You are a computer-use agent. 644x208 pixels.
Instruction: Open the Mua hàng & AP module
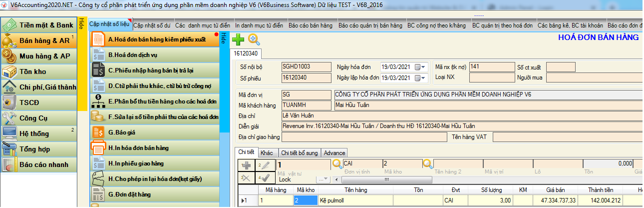39,56
